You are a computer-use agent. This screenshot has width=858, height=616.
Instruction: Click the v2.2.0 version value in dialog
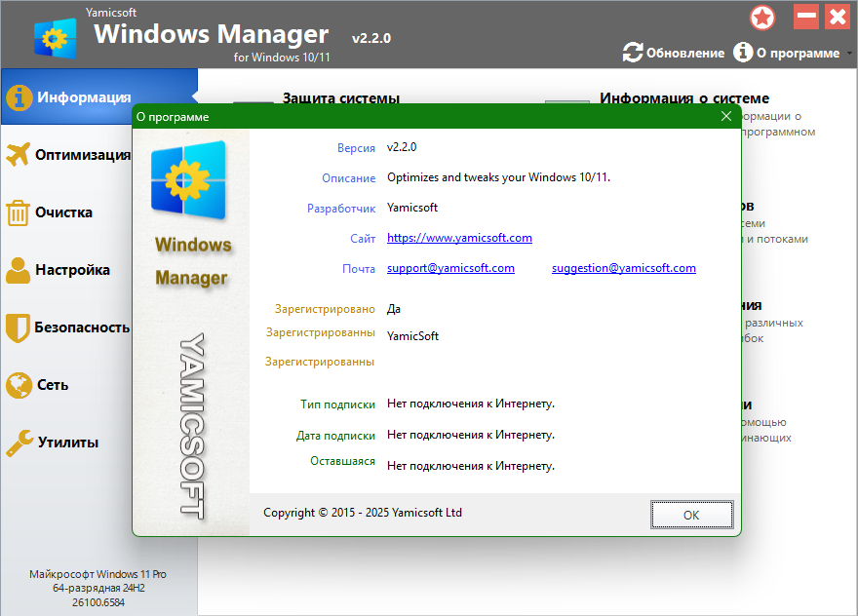click(402, 147)
